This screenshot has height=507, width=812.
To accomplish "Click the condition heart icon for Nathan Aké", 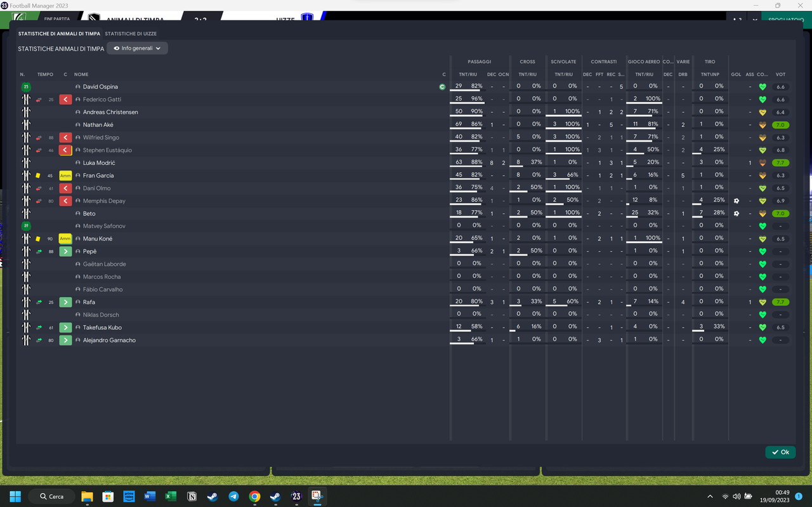I will (x=763, y=125).
